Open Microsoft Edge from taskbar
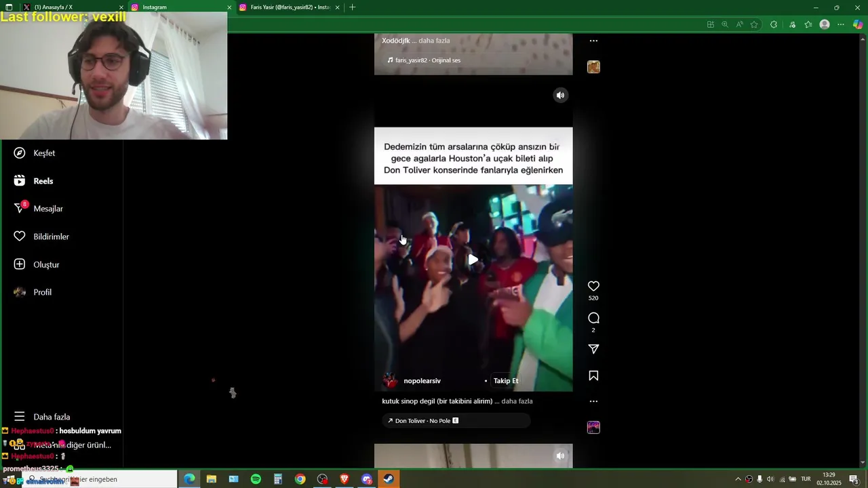 [189, 479]
